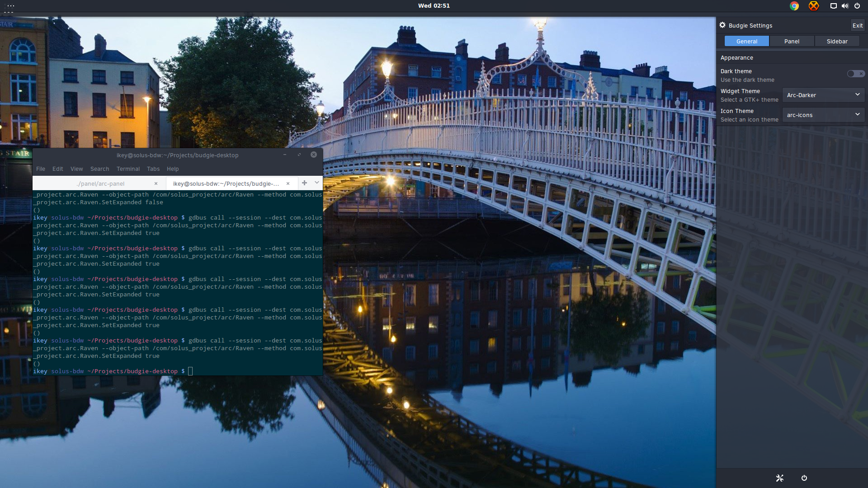Close the ikey@solus-bdw terminal tab

pyautogui.click(x=288, y=183)
